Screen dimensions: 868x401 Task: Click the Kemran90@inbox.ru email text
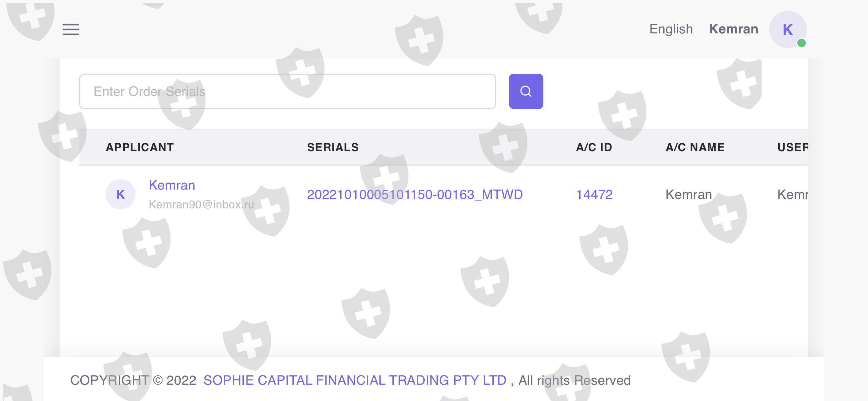click(201, 204)
